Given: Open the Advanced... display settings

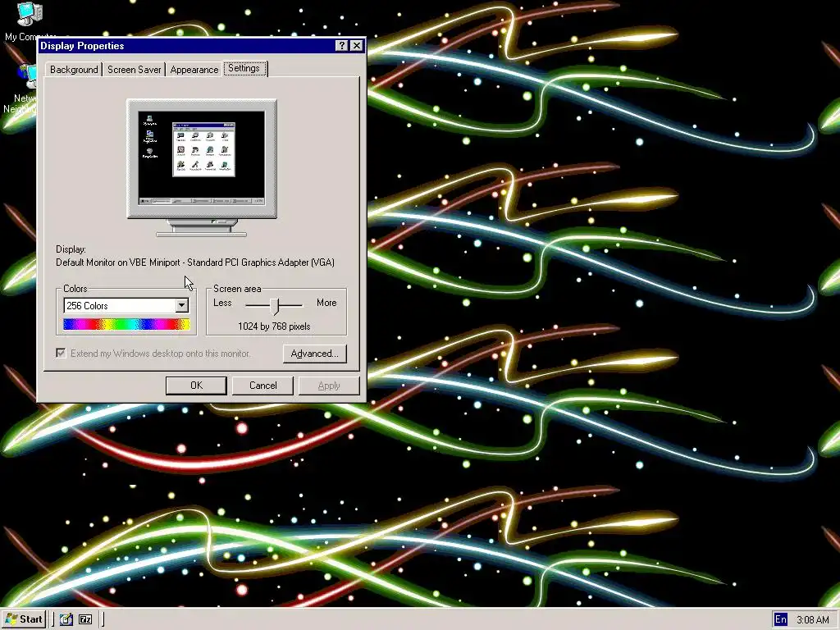Looking at the screenshot, I should (x=314, y=354).
